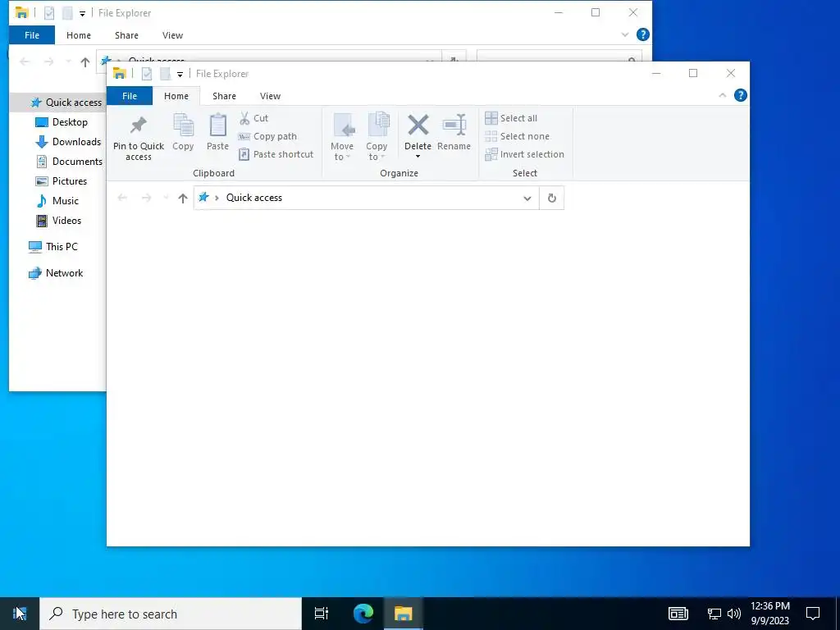840x630 pixels.
Task: Click New folder quick-access icon in front title bar
Action: 166,74
